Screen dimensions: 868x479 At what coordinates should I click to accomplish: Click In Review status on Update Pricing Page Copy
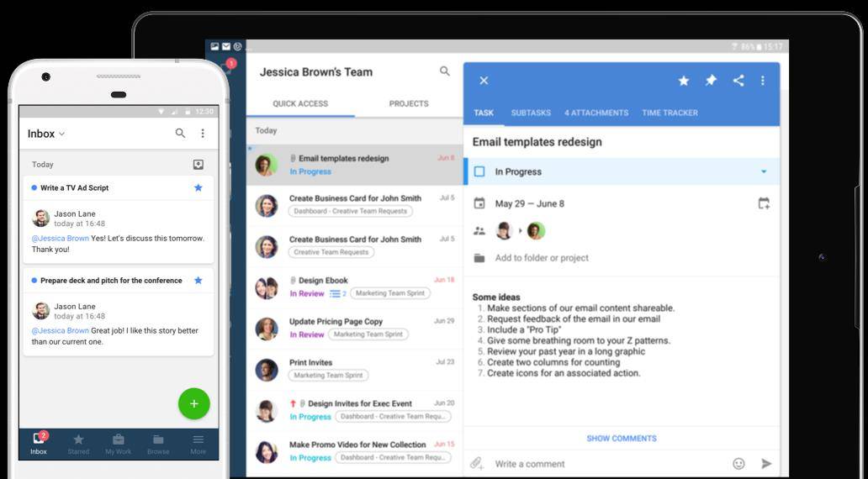307,334
